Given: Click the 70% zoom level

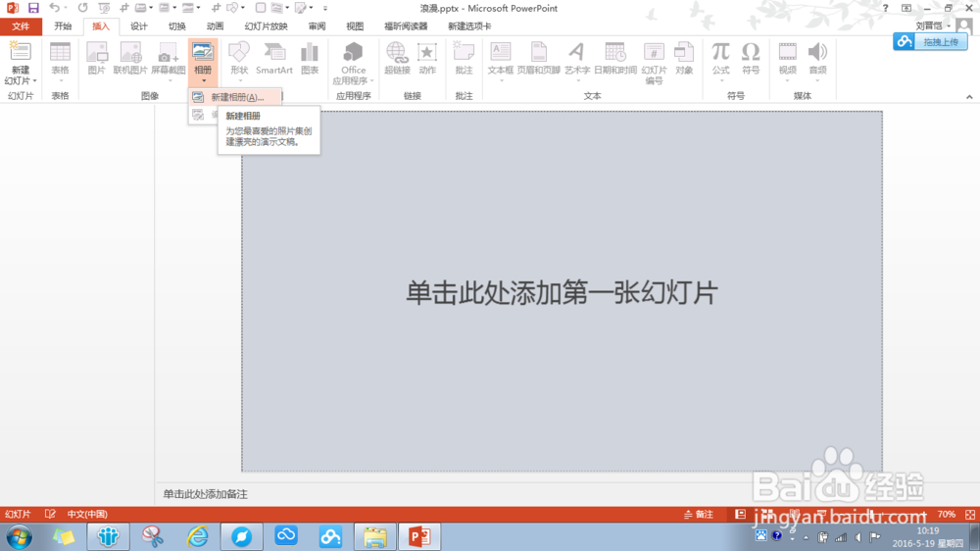Looking at the screenshot, I should [947, 514].
